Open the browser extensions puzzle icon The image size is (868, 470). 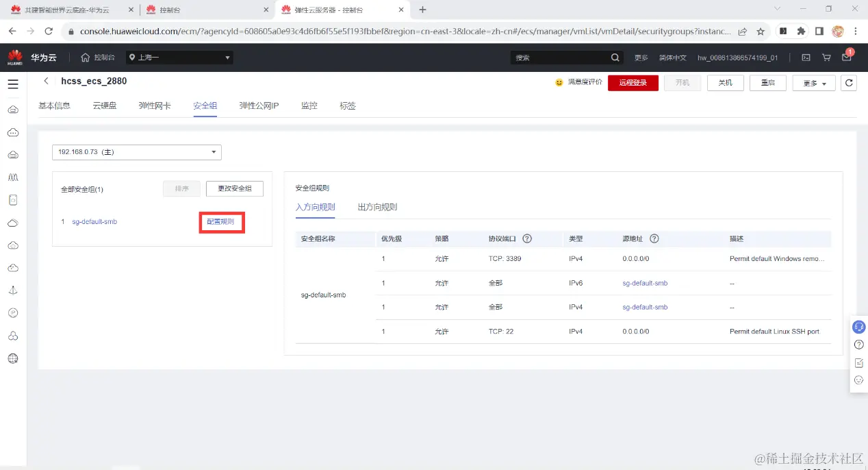[801, 32]
